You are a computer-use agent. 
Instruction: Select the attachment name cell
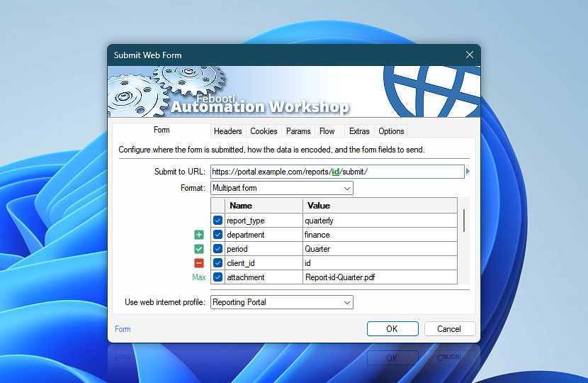click(x=264, y=277)
